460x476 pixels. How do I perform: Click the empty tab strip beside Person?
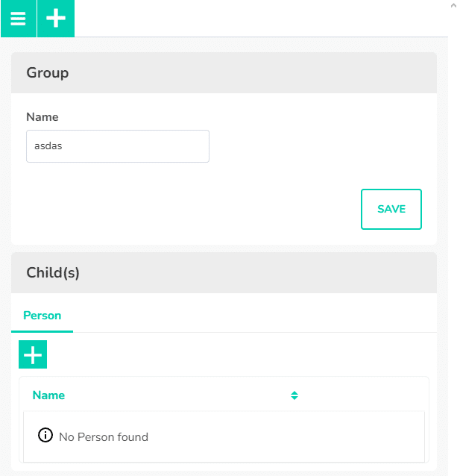253,316
